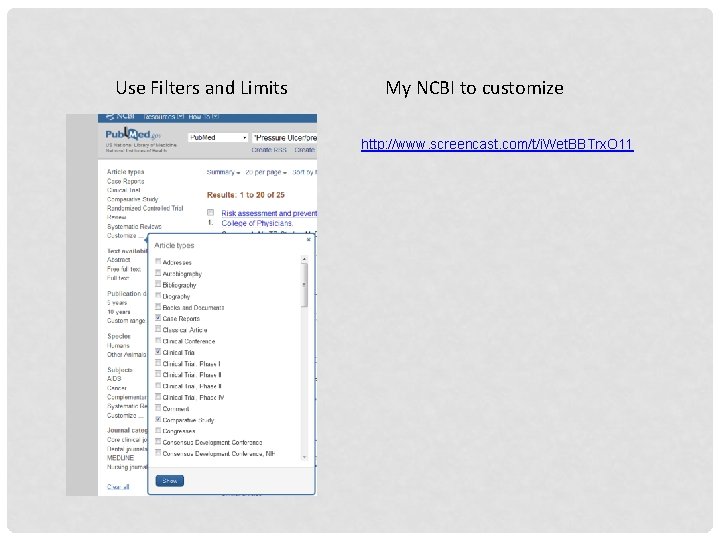This screenshot has width=720, height=540.
Task: Check the Clinical Conference article type
Action: click(158, 340)
